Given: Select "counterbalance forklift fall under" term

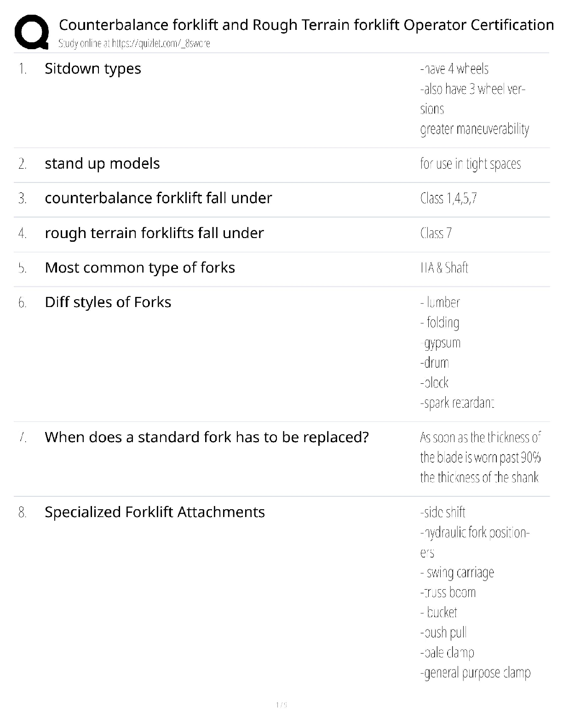Looking at the screenshot, I should point(158,198).
